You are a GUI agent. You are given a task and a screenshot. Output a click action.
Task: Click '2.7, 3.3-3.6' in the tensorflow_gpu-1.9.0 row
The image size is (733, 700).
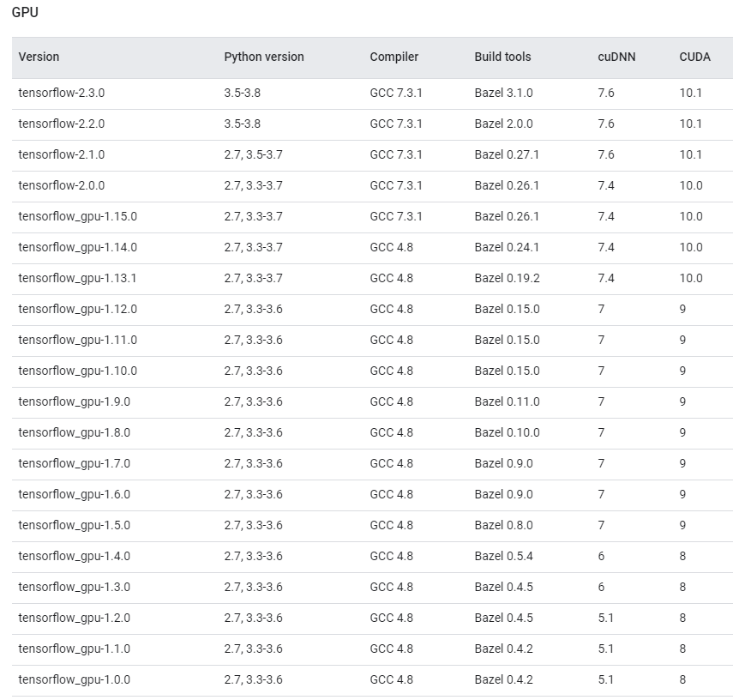(253, 401)
